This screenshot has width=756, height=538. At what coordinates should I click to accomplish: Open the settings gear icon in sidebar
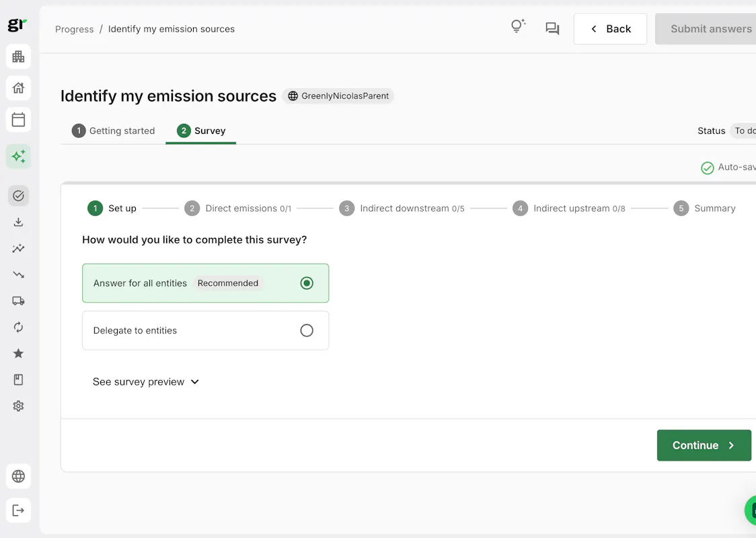click(18, 406)
